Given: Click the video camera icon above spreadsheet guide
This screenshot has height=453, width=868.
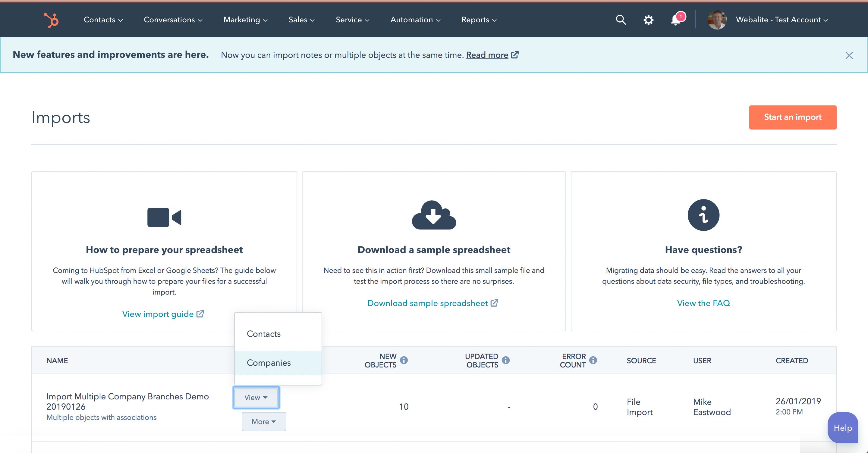Looking at the screenshot, I should tap(165, 217).
